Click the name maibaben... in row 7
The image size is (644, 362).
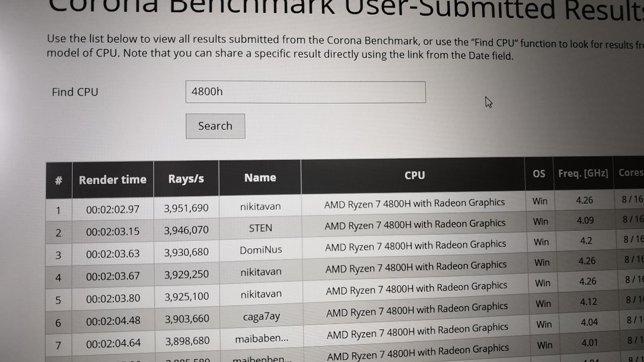click(262, 338)
